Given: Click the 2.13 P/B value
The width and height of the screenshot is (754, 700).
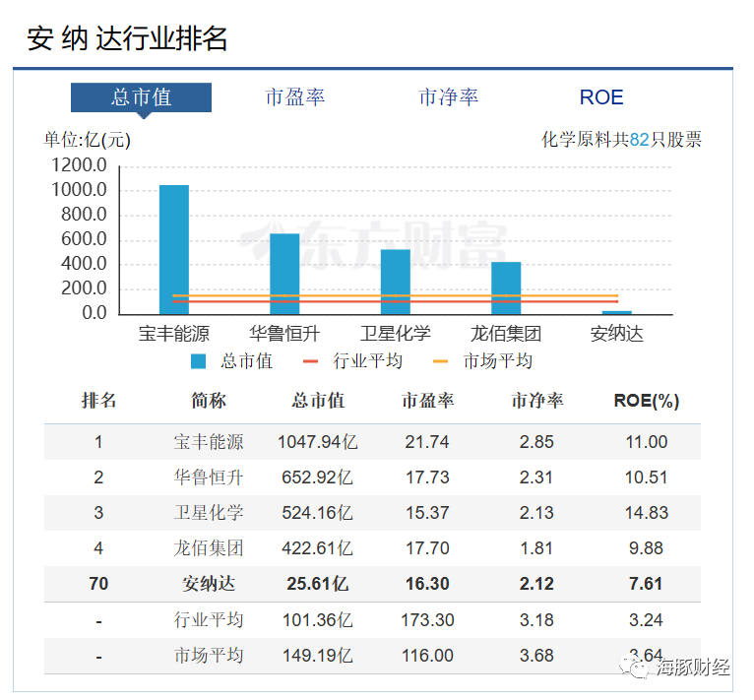Looking at the screenshot, I should click(x=536, y=513).
